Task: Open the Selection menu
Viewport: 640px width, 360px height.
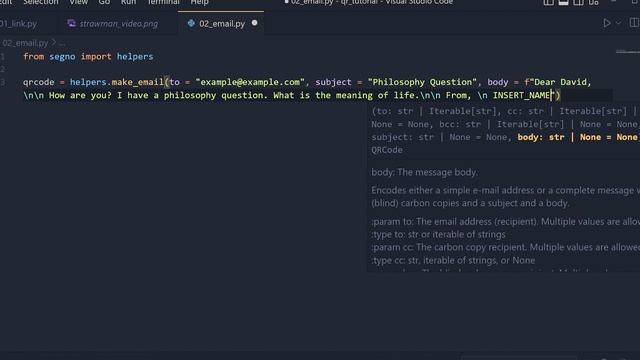Action: pos(40,2)
